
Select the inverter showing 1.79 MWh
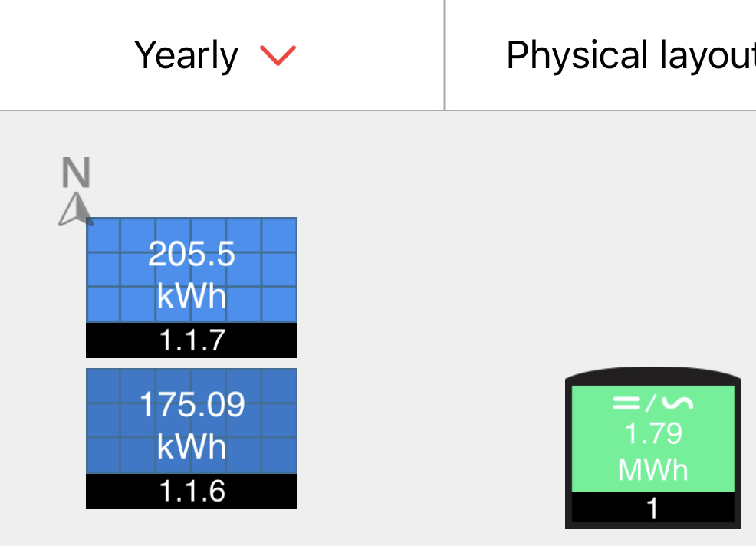[x=652, y=448]
